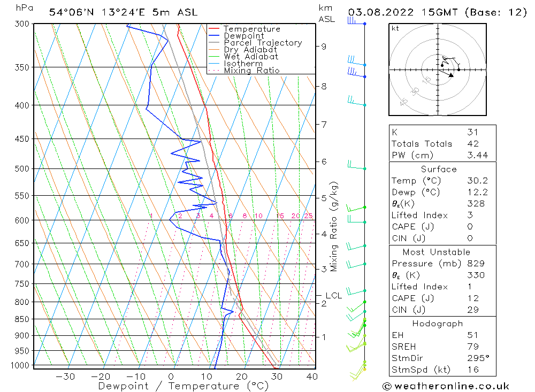Click the Surface section heading
Image resolution: width=535 pixels, height=392 pixels.
click(439, 169)
